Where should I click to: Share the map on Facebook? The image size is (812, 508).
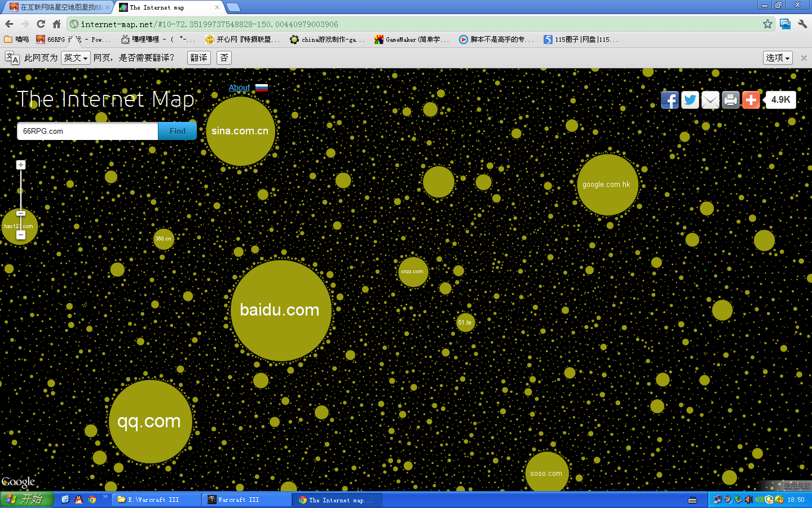[x=669, y=100]
